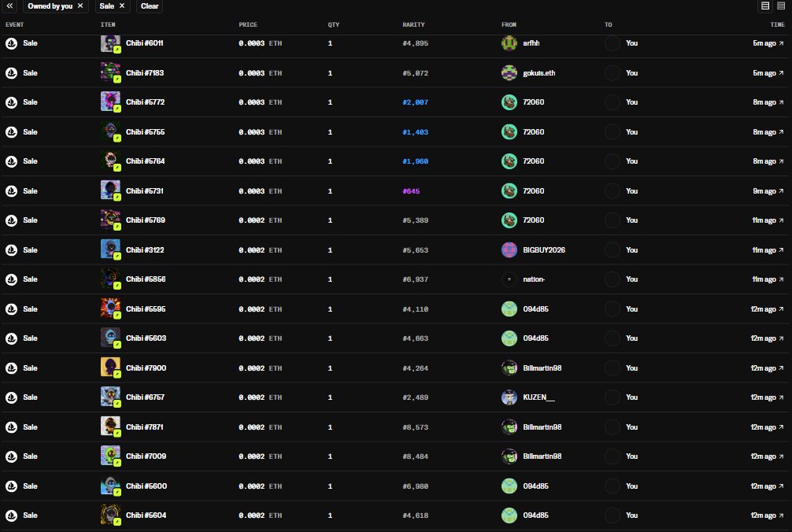The width and height of the screenshot is (792, 532).
Task: Click the PRICE column header
Action: [x=248, y=24]
